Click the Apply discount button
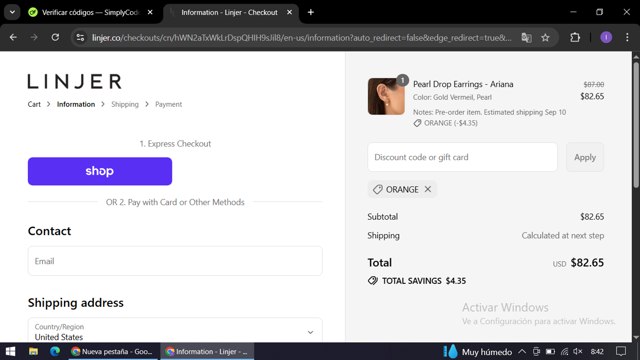 coord(585,157)
